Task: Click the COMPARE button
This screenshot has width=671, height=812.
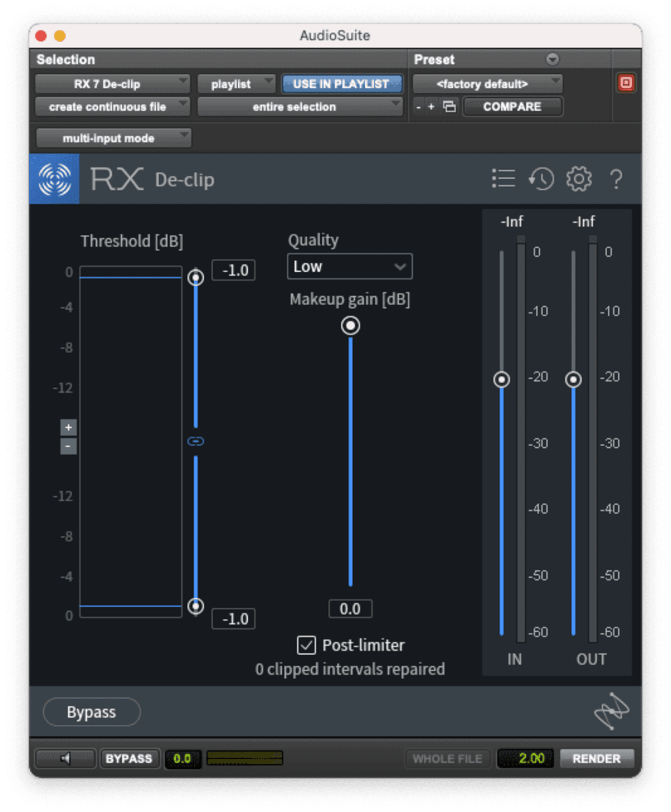Action: [x=512, y=106]
